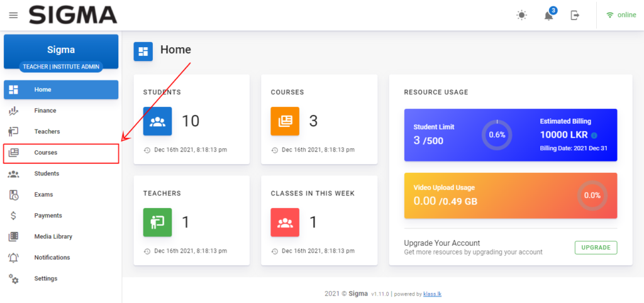Image resolution: width=644 pixels, height=303 pixels.
Task: Click the green Teachers card icon
Action: pyautogui.click(x=157, y=222)
